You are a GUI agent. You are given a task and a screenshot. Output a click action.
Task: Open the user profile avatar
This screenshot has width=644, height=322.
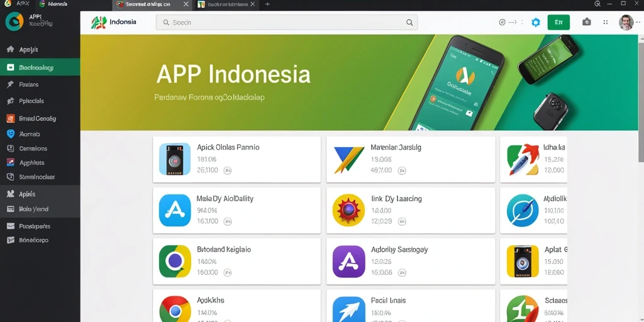(626, 23)
